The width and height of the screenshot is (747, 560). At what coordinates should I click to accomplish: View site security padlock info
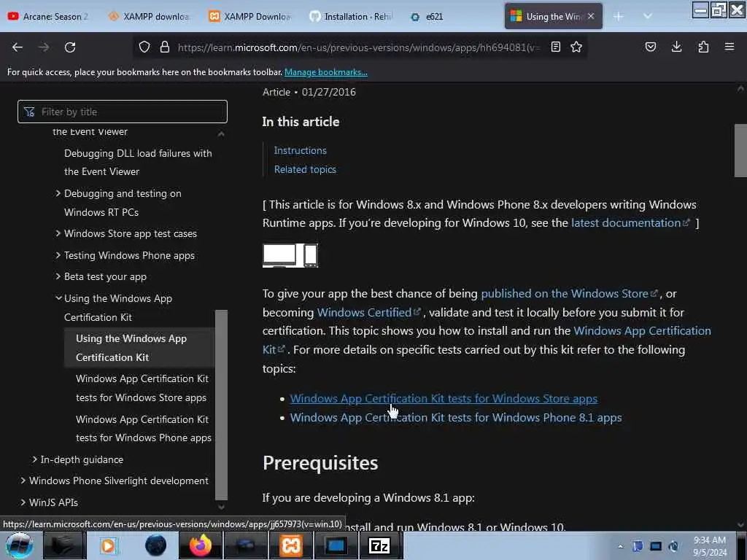[x=165, y=47]
